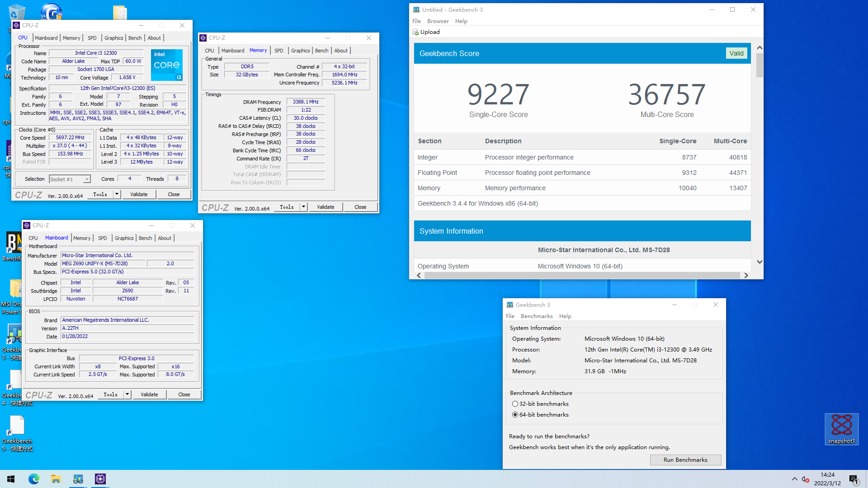Viewport: 868px width, 488px height.
Task: Click the taskbar clock showing 14:24
Action: coord(827,479)
